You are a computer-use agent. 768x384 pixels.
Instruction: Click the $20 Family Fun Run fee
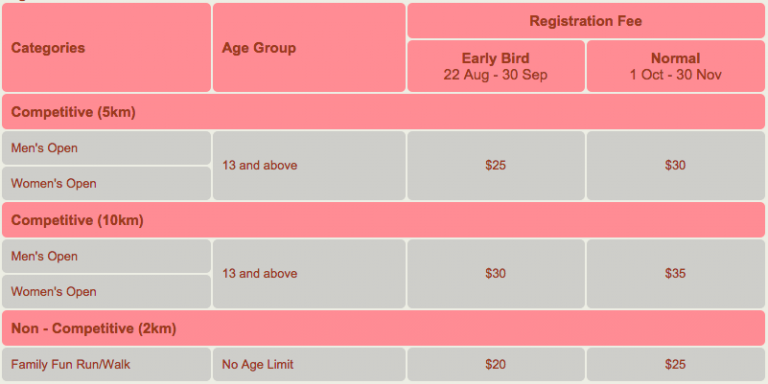click(x=496, y=364)
